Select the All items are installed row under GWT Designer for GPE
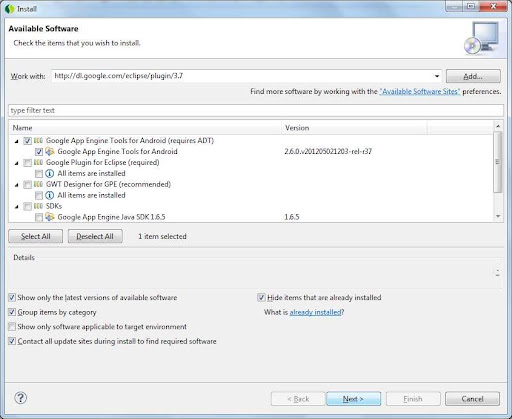The image size is (512, 419). (91, 195)
